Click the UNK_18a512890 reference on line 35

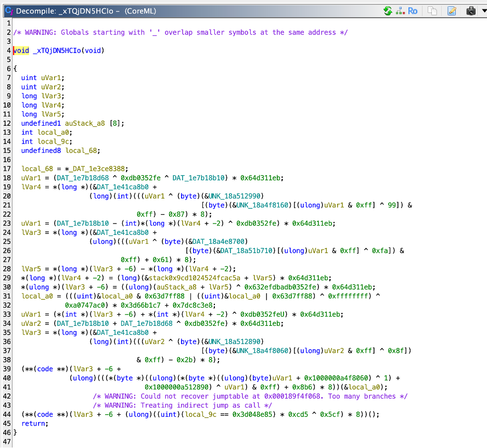tap(236, 341)
